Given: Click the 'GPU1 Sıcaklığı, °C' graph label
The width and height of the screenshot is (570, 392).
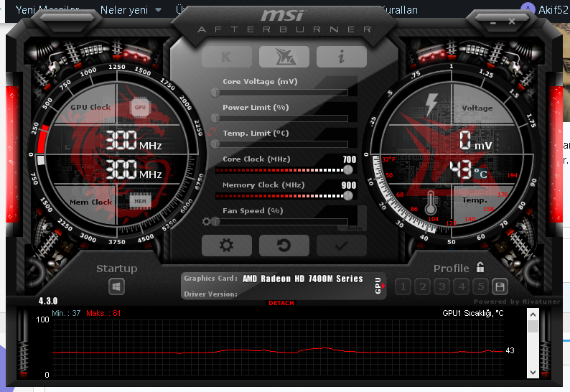Looking at the screenshot, I should click(x=472, y=313).
